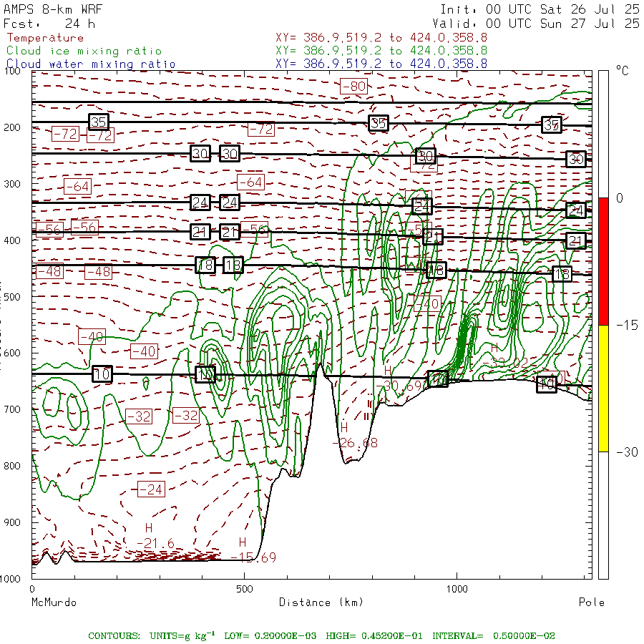Click the 'LOW= 0.20000E-03' footer value
Viewport: 644px width, 644px height.
point(270,636)
